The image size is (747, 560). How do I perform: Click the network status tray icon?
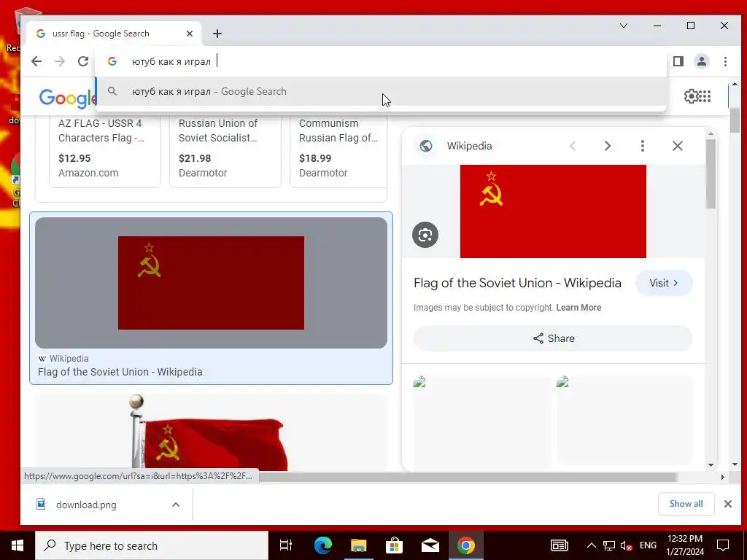click(608, 545)
